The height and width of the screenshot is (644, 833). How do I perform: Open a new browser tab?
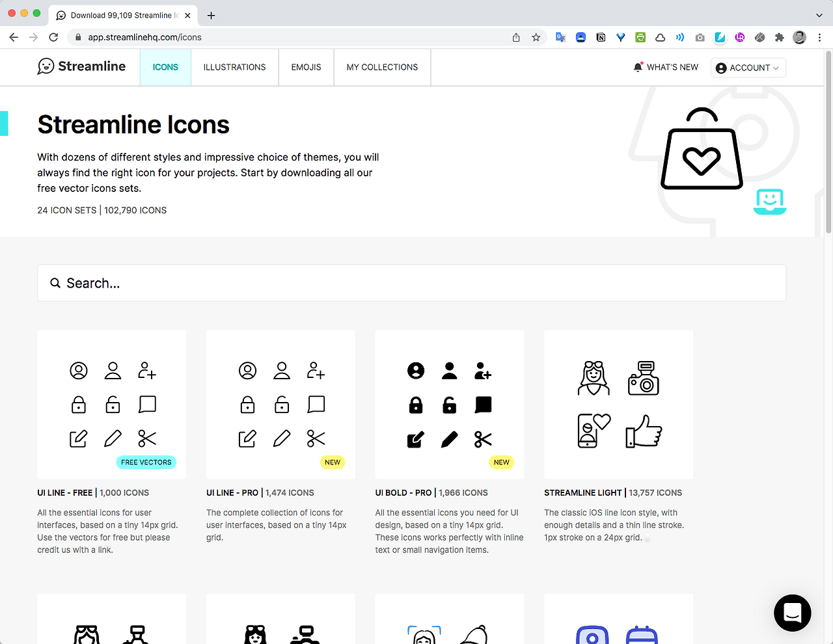(x=211, y=15)
